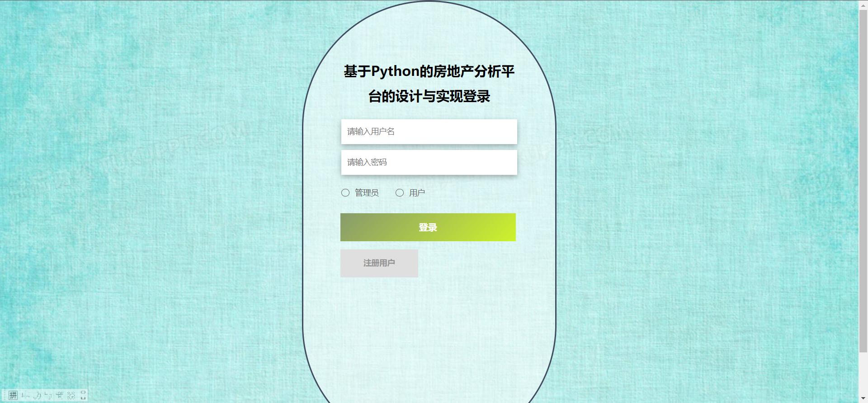Click the 管理员 role label text
This screenshot has width=868, height=403.
367,193
